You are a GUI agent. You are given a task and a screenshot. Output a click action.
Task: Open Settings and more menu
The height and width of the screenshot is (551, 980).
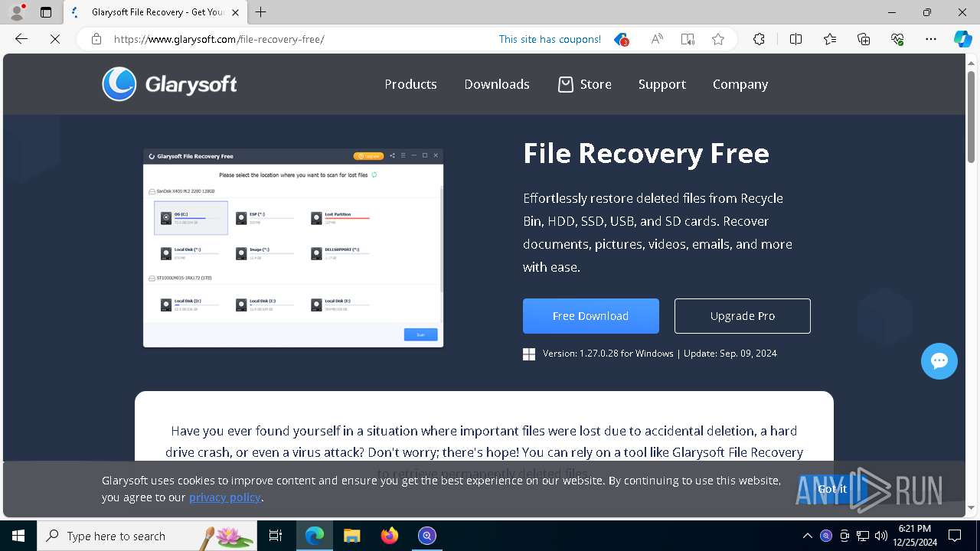931,39
